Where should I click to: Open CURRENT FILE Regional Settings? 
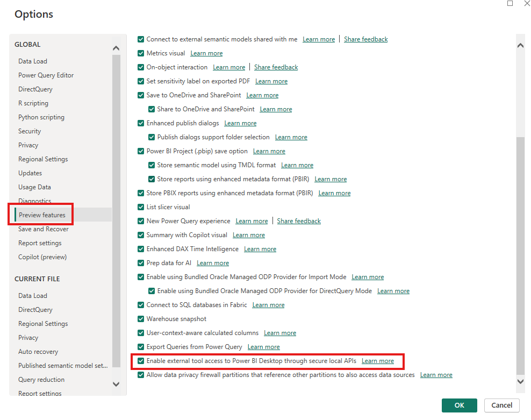[x=43, y=324]
